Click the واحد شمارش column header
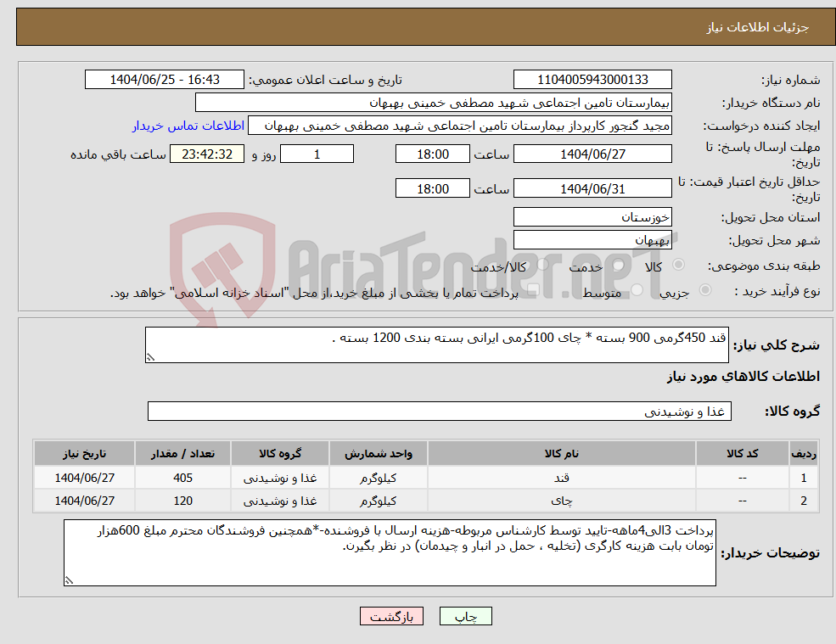Image resolution: width=836 pixels, height=644 pixels. click(x=378, y=454)
